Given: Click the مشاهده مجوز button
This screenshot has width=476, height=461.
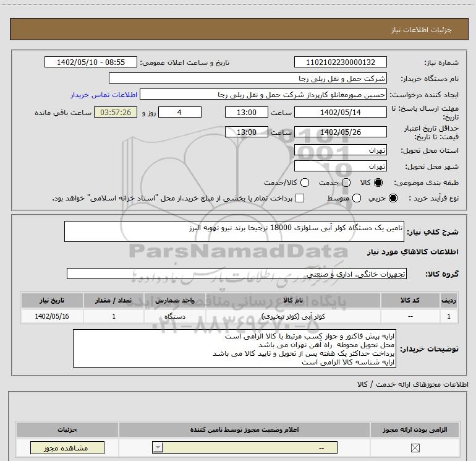Looking at the screenshot, I should click(67, 447).
